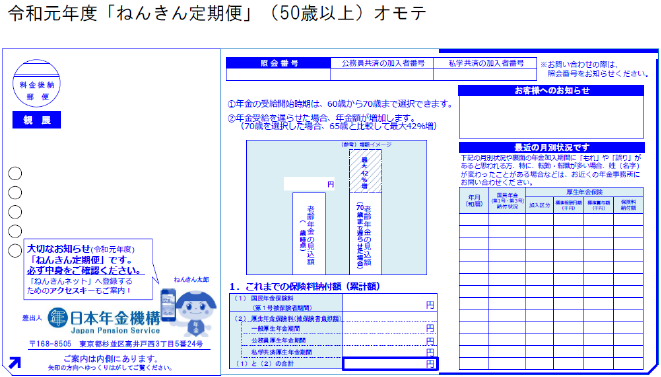Click the 私学共済の加入者番号 header
This screenshot has height=377, width=661.
pyautogui.click(x=485, y=63)
